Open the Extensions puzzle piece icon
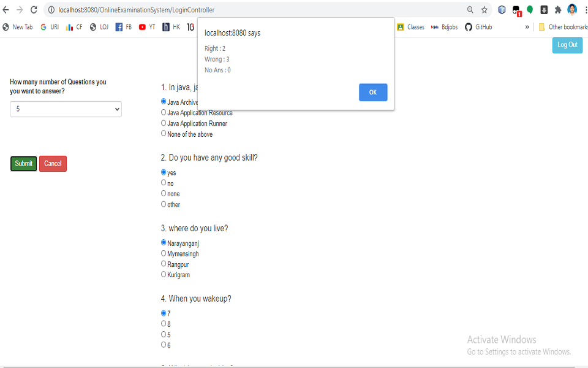This screenshot has width=588, height=368. (x=557, y=10)
